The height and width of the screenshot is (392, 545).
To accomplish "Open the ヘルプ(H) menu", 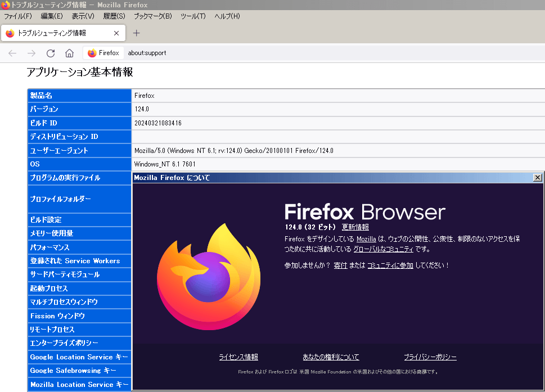I will 227,16.
